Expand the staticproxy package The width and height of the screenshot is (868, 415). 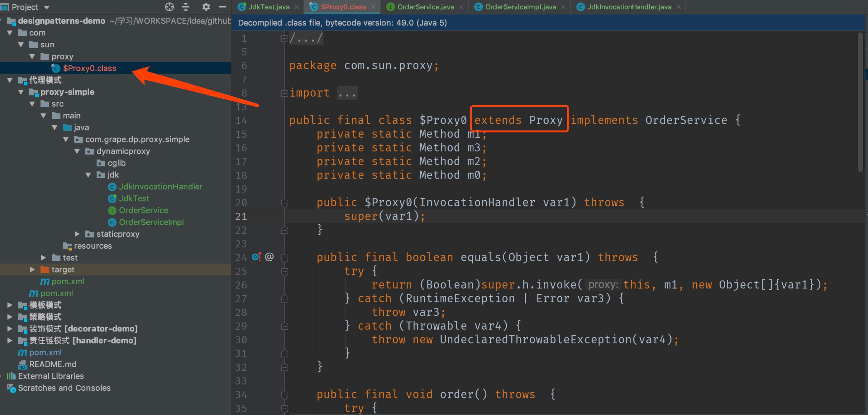[x=77, y=234]
